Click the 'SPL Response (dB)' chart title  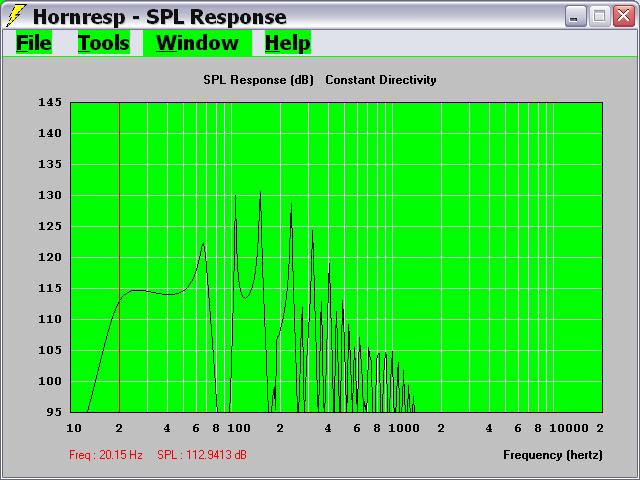click(258, 80)
